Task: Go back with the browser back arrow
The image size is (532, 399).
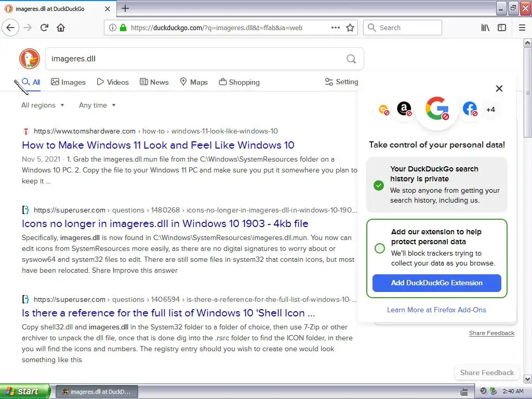Action: (10, 28)
